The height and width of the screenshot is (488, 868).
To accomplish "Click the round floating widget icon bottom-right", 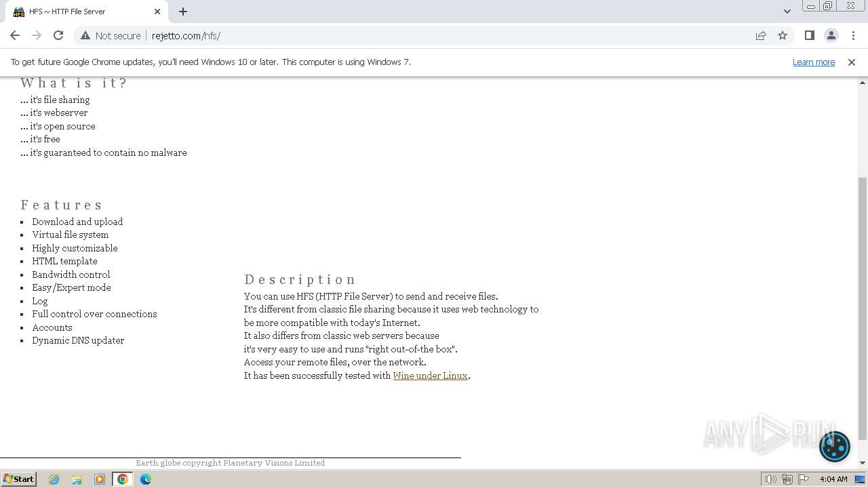I will tap(834, 447).
